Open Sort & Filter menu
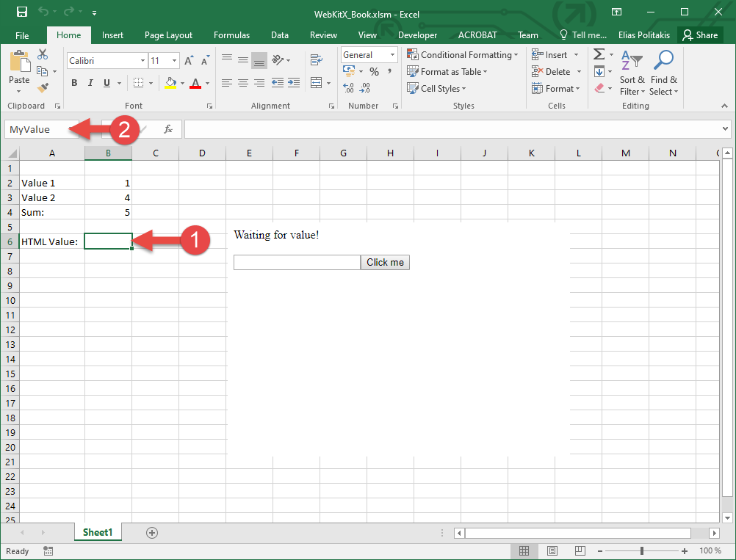This screenshot has width=736, height=560. (x=632, y=73)
